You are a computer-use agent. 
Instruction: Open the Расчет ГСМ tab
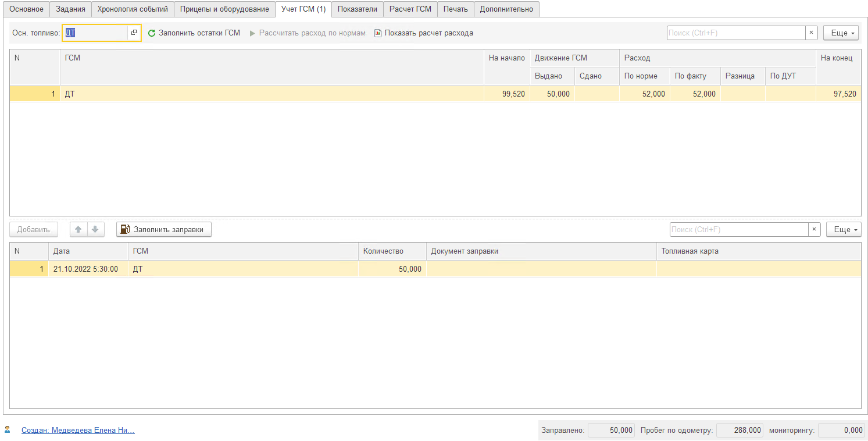pyautogui.click(x=410, y=9)
